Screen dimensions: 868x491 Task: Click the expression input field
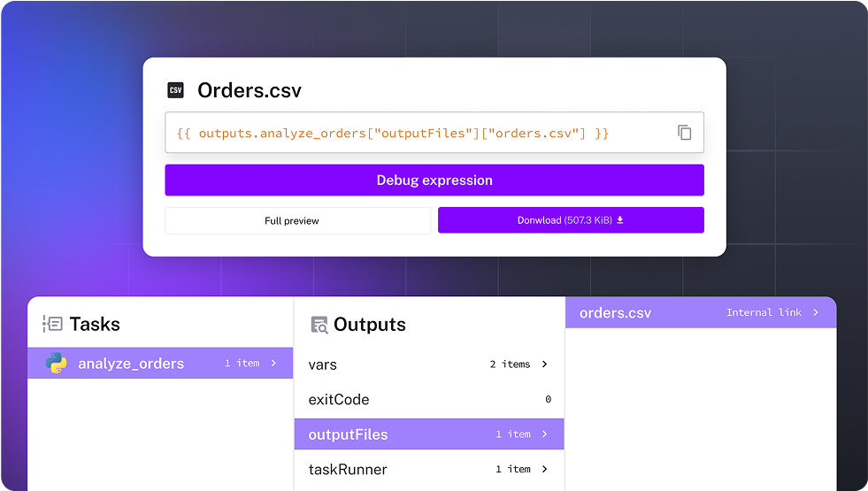coord(416,133)
